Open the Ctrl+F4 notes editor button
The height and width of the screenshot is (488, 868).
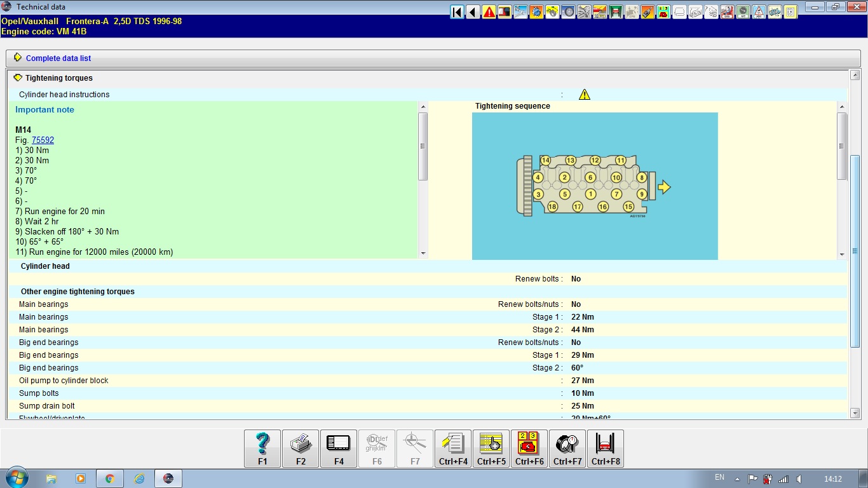pyautogui.click(x=453, y=449)
